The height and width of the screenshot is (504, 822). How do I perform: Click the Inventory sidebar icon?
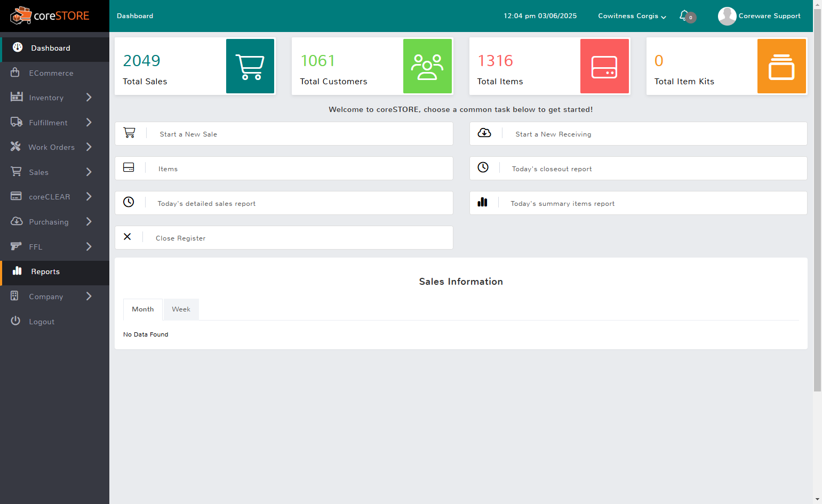17,97
